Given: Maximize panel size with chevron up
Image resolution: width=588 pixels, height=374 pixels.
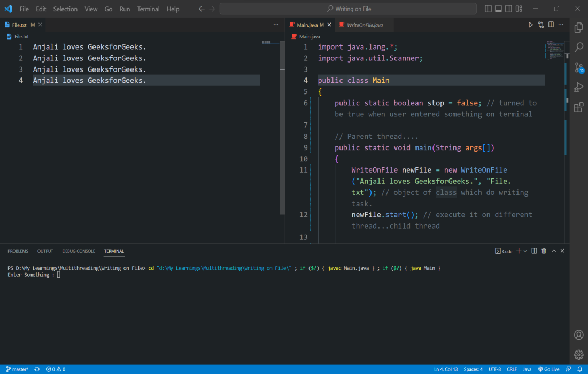Looking at the screenshot, I should (554, 251).
